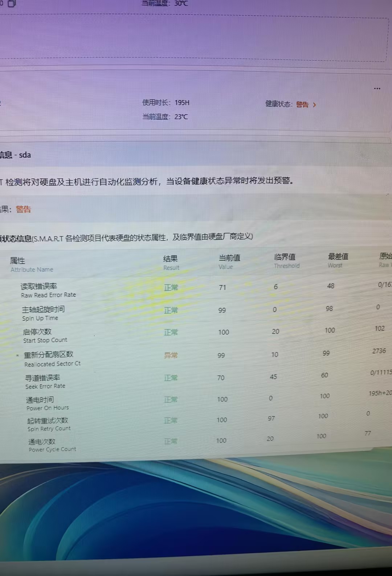392x576 pixels.
Task: Select the 使用时长: 195H text
Action: (x=166, y=103)
